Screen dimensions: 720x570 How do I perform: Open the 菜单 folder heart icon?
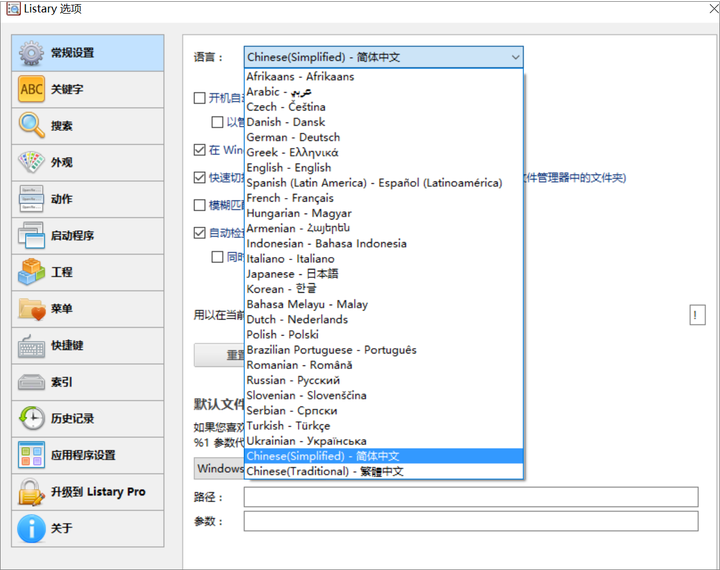pyautogui.click(x=31, y=309)
